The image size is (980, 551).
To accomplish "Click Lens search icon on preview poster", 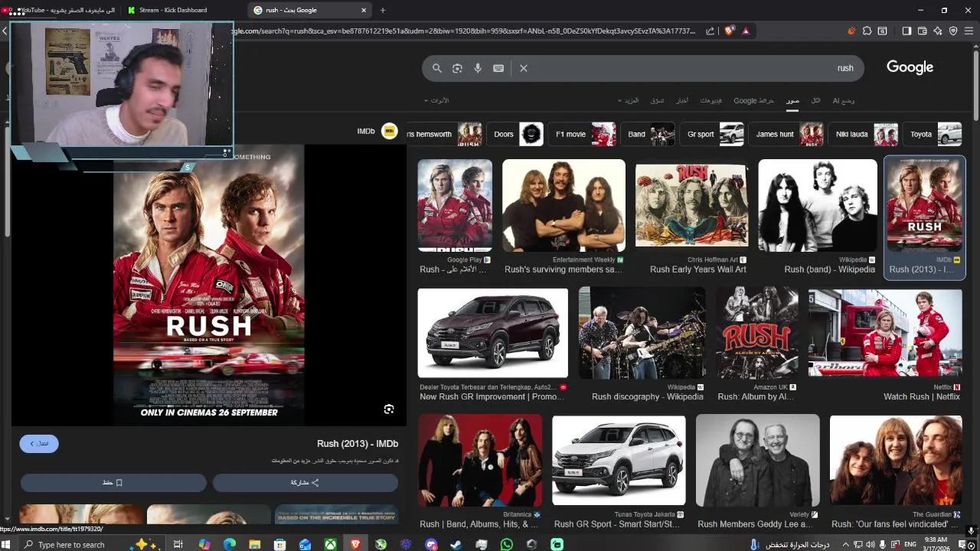I will coord(389,409).
